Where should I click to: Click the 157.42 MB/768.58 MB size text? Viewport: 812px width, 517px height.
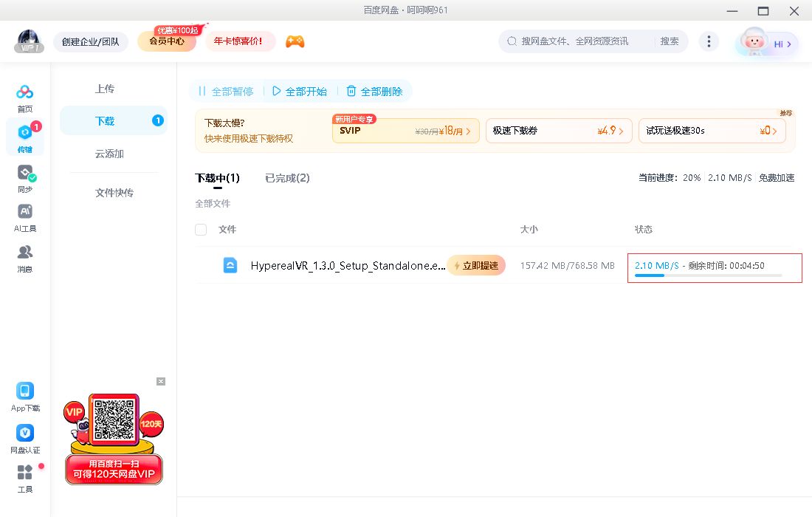click(567, 266)
